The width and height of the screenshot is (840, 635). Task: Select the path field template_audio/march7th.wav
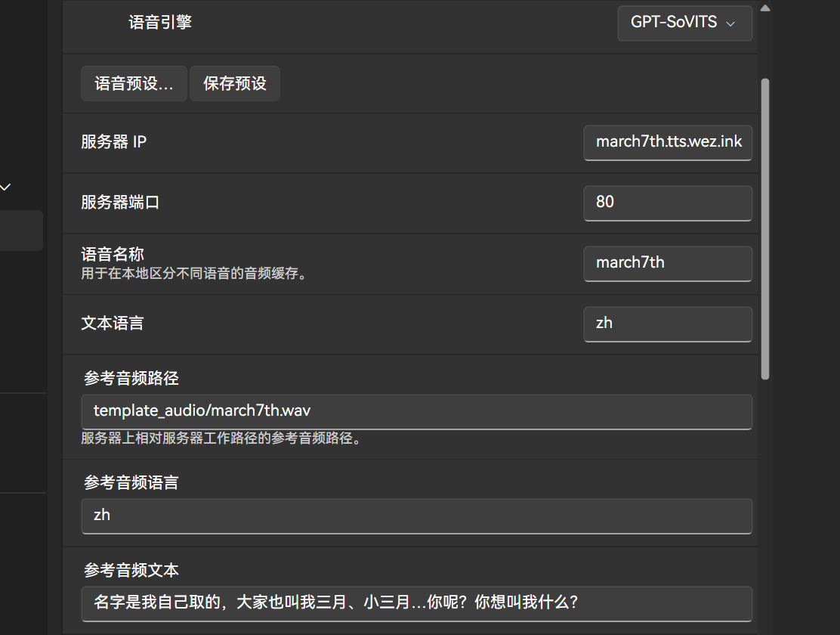tap(416, 410)
